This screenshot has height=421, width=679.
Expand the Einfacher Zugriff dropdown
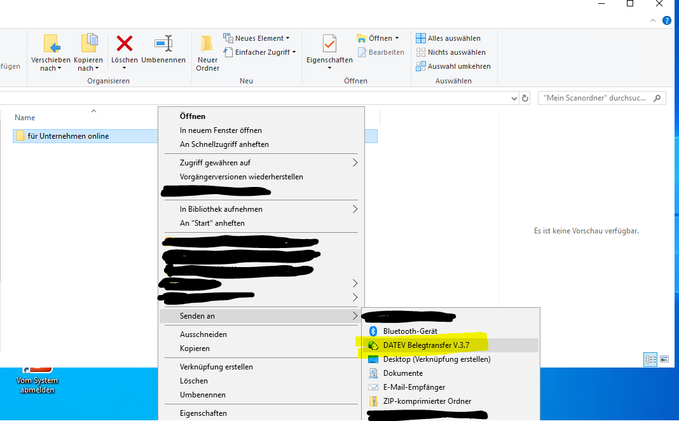click(x=263, y=52)
